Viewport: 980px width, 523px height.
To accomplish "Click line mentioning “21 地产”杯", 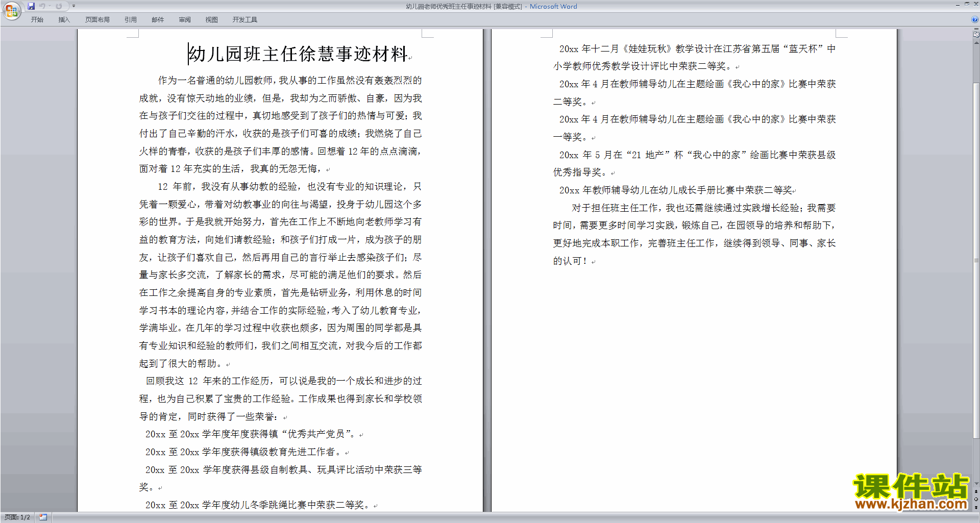I will (698, 155).
